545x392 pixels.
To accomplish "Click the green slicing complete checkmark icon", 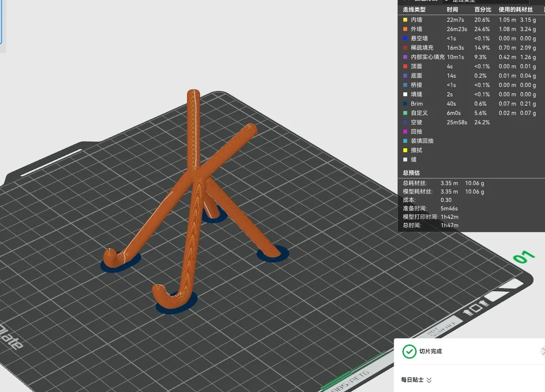I will 409,351.
